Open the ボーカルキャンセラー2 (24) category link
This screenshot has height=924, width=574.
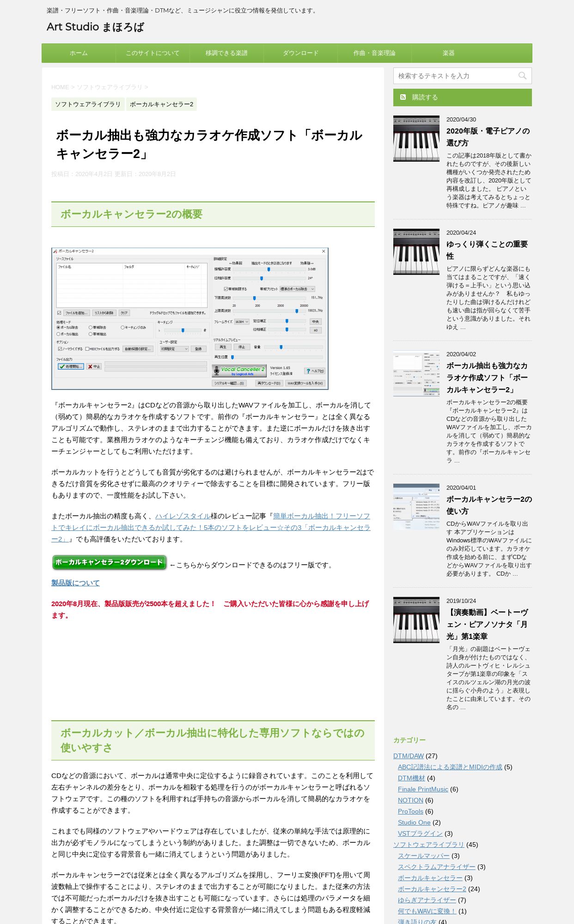click(x=432, y=889)
